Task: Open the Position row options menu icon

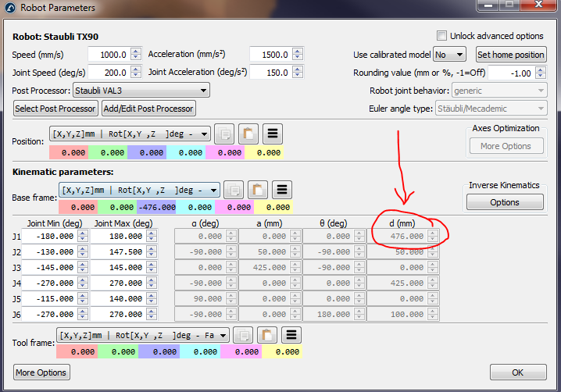Action: click(272, 134)
